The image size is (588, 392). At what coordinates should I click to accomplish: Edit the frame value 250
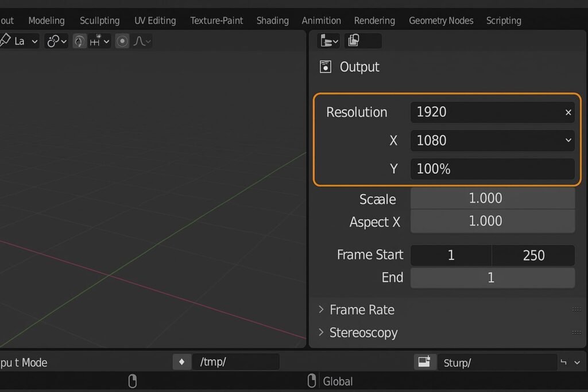tap(533, 255)
